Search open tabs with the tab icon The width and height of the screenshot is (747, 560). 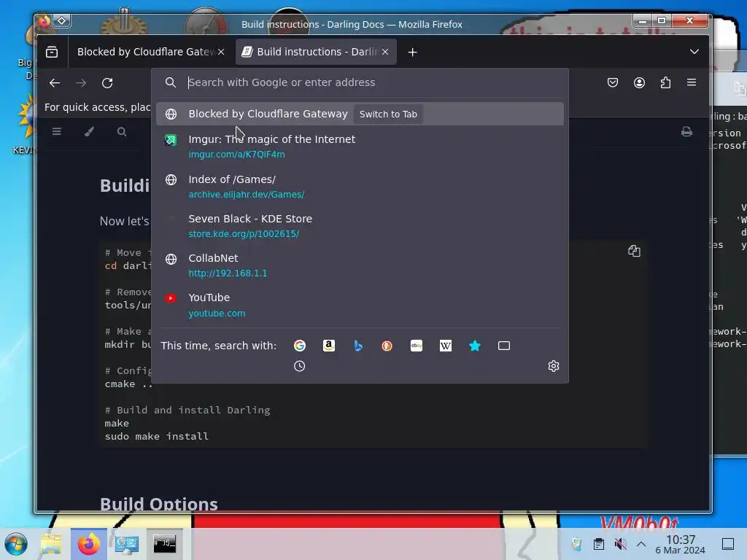[504, 346]
